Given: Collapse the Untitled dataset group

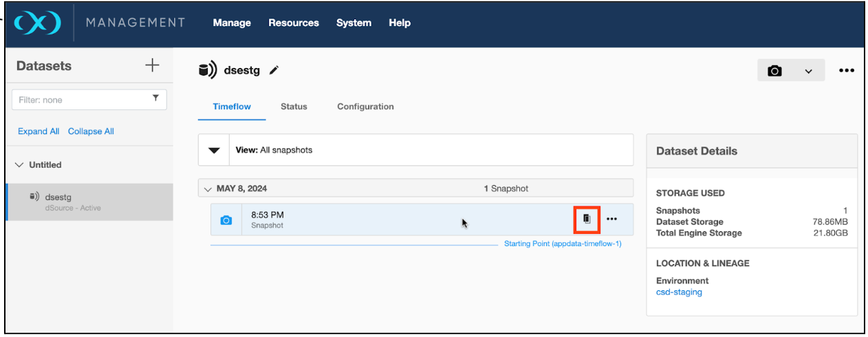Looking at the screenshot, I should tap(19, 165).
